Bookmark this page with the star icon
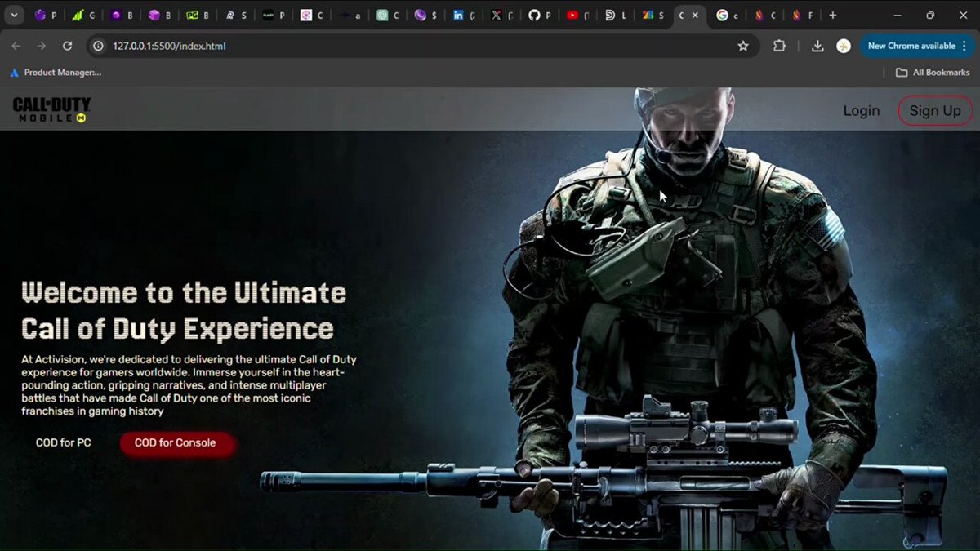Image resolution: width=980 pixels, height=551 pixels. pos(743,46)
